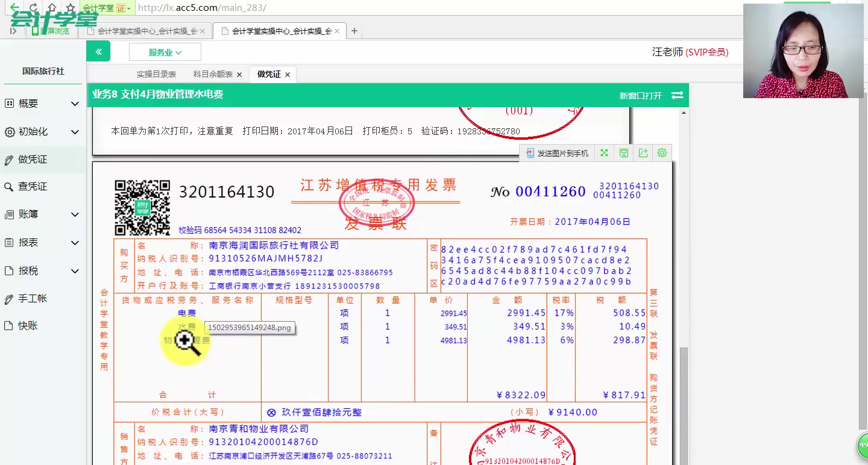Close the 做凭证 tab

288,75
